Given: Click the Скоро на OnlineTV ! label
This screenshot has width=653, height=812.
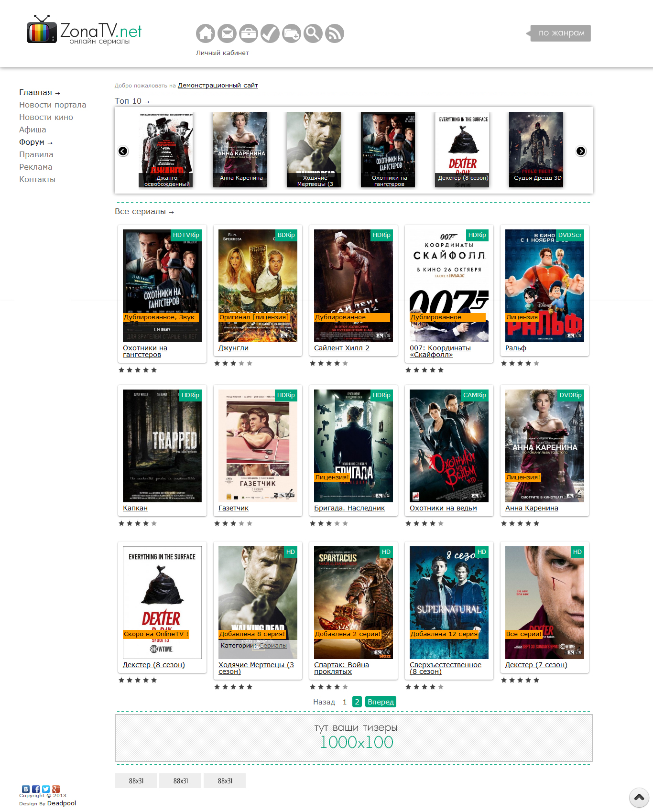Looking at the screenshot, I should tap(156, 634).
